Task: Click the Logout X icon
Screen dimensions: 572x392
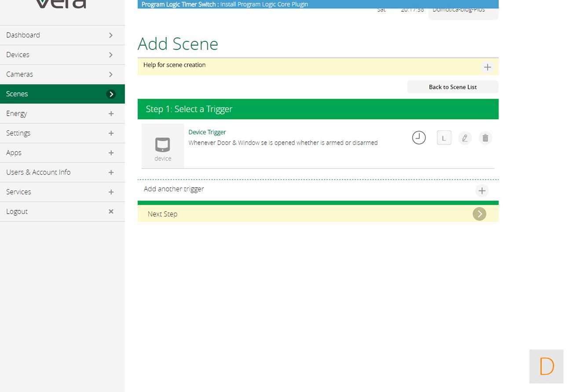Action: (111, 212)
